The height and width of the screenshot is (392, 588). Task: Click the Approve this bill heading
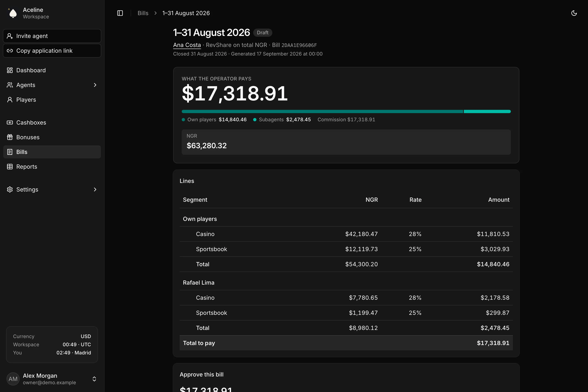pyautogui.click(x=202, y=374)
